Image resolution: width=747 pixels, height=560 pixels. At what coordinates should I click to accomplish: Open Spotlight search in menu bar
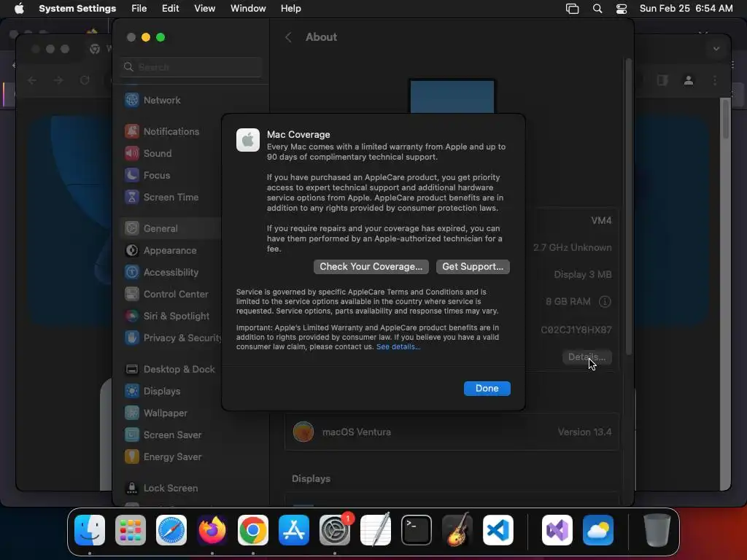tap(597, 9)
